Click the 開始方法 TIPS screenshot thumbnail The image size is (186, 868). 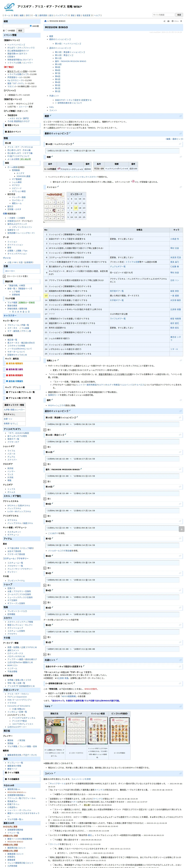(x=54, y=731)
